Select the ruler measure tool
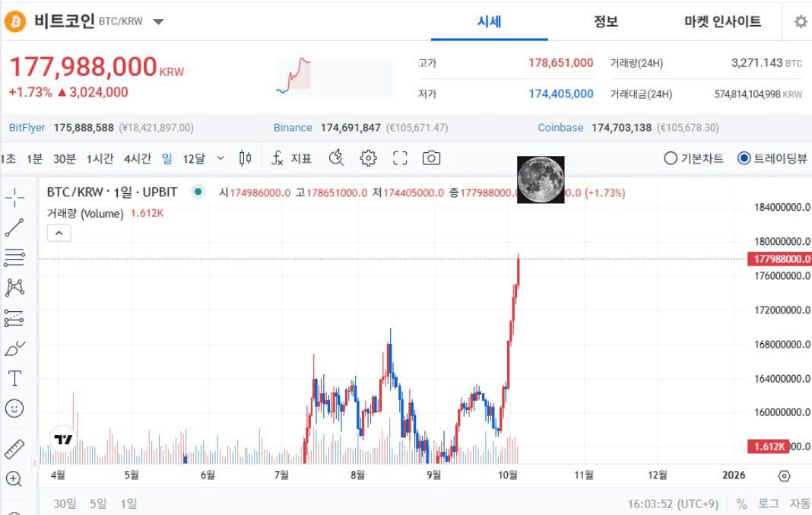812x515 pixels. tap(14, 449)
